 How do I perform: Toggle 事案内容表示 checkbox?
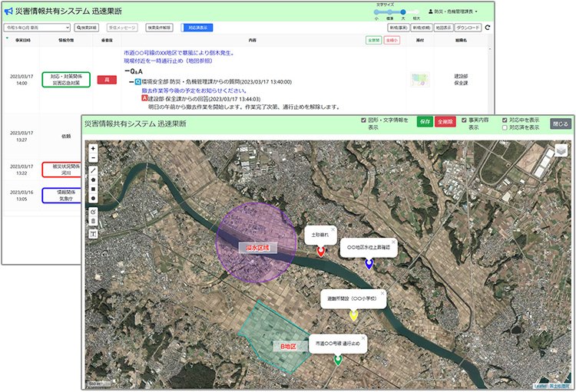(x=463, y=120)
